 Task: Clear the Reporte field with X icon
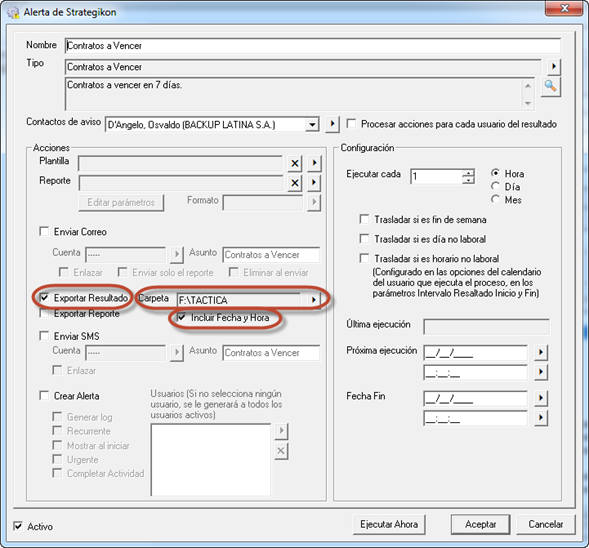pyautogui.click(x=295, y=183)
